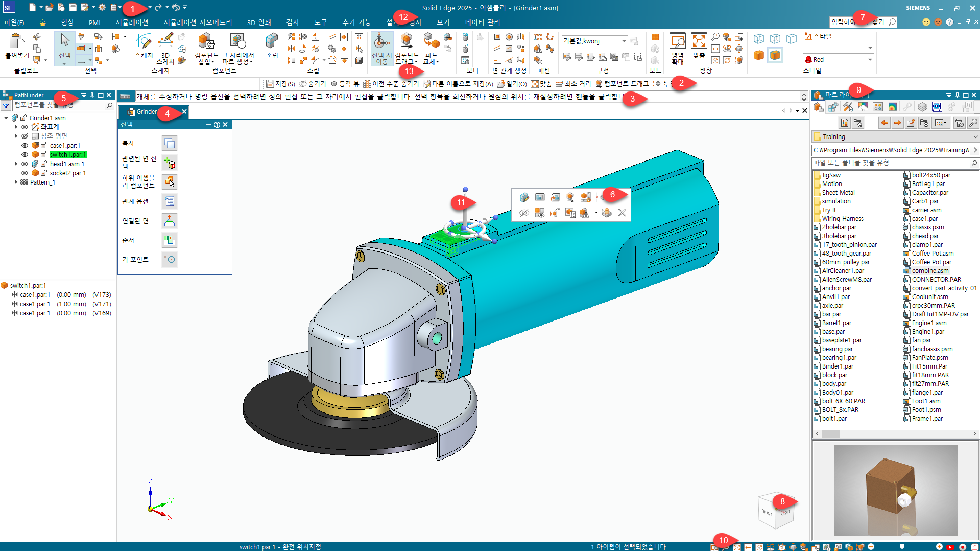This screenshot has height=551, width=980.
Task: Toggle 선택 시 이동 (Move on Select) option
Action: (x=382, y=48)
